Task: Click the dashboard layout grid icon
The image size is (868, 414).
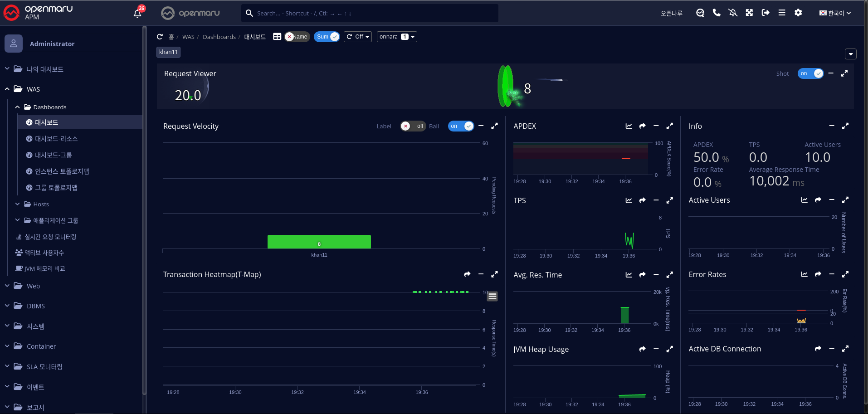Action: (x=277, y=37)
